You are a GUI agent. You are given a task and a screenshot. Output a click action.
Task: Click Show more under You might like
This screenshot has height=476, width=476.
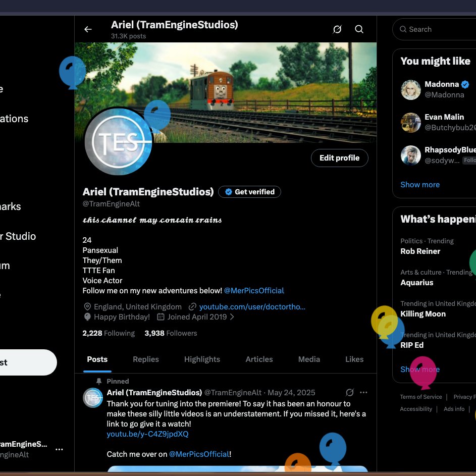420,185
